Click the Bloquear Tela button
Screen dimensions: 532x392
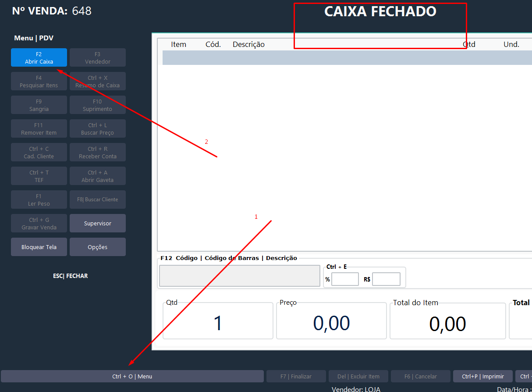[x=39, y=247]
